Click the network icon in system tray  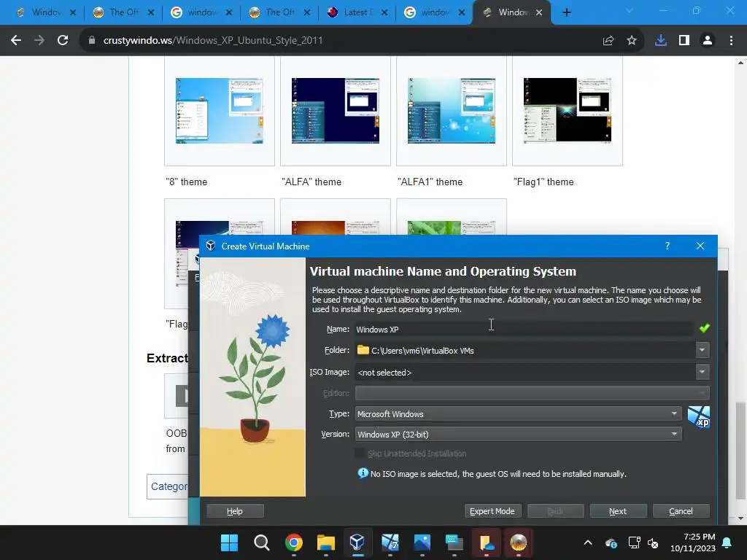[x=634, y=542]
